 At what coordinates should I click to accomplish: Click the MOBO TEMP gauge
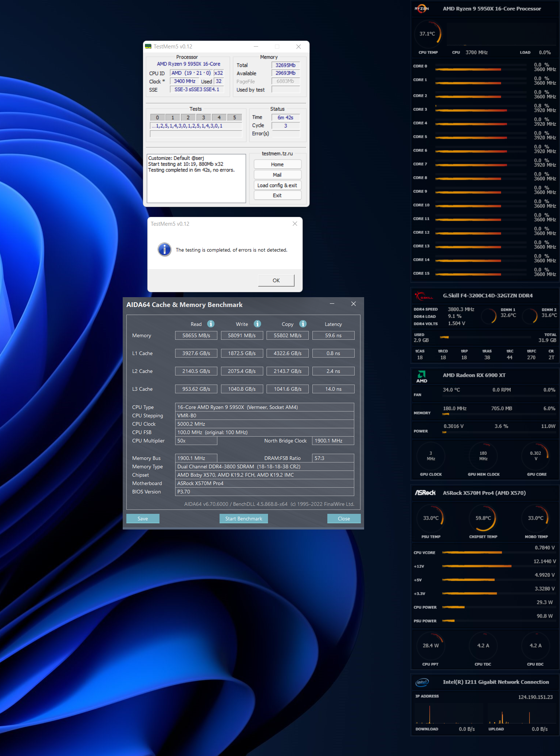click(x=536, y=518)
